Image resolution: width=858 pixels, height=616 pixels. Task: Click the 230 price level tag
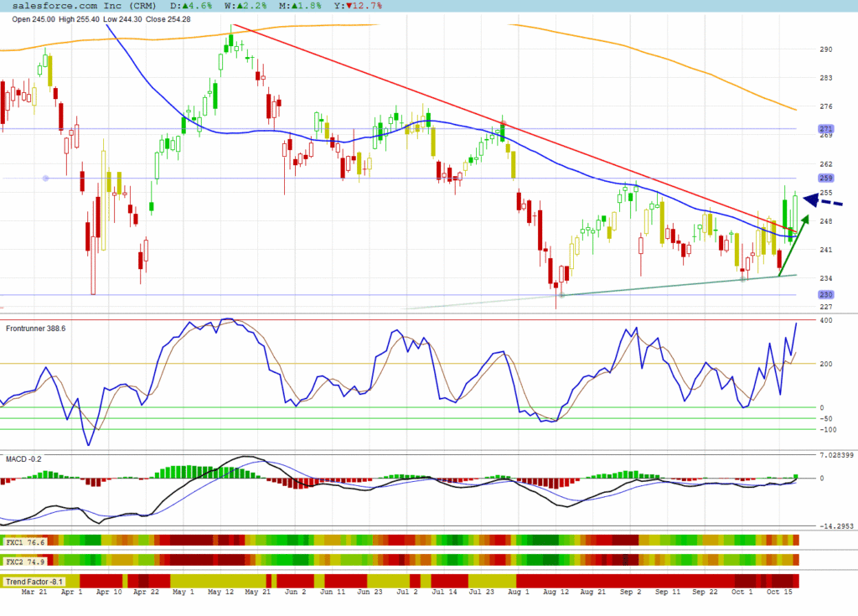click(x=825, y=294)
